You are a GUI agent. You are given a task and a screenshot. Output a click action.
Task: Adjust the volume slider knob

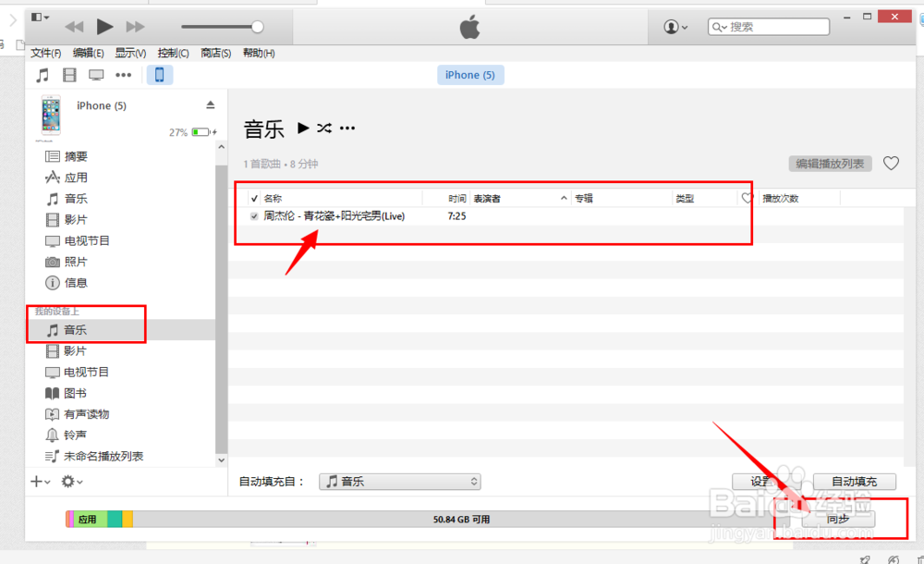point(258,27)
